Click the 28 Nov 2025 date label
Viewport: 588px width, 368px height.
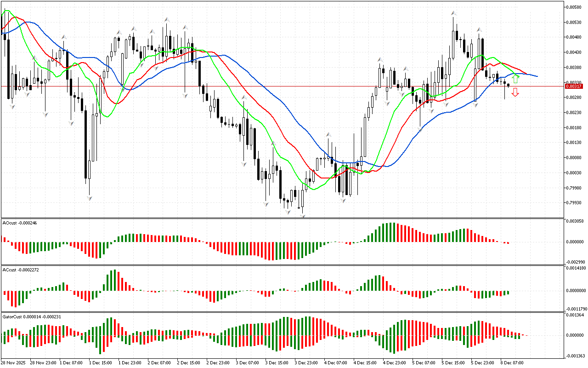click(14, 363)
